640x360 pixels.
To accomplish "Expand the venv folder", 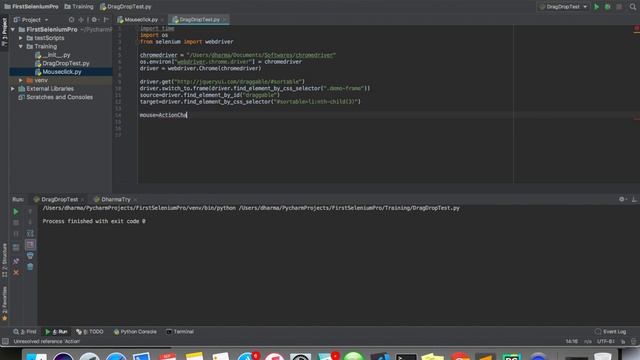I will coord(21,80).
